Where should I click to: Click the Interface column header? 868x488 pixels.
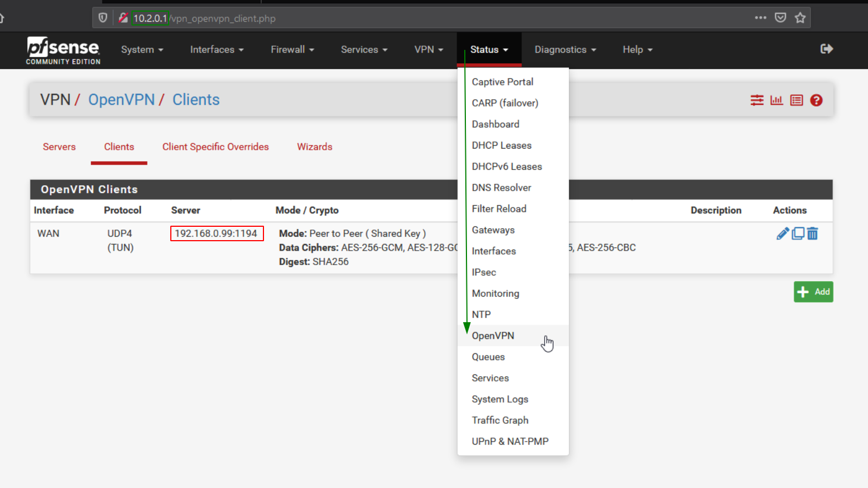54,210
